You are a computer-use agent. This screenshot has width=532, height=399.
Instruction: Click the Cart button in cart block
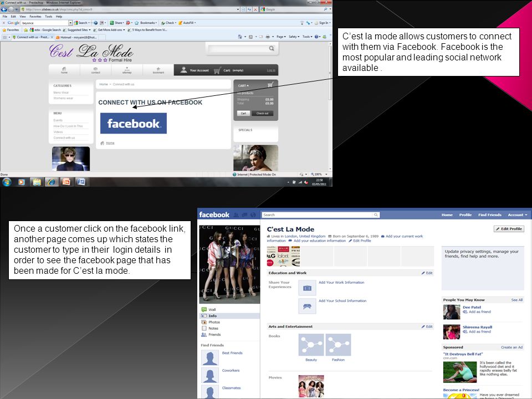tap(243, 113)
